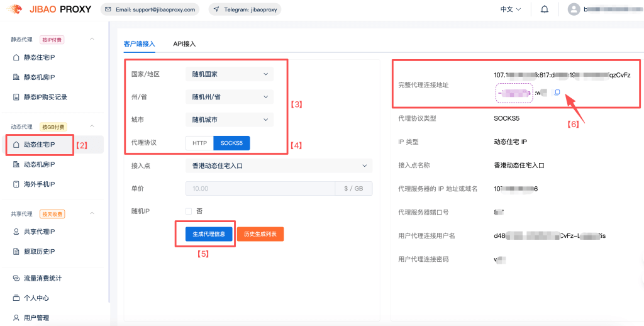Select SOCKS5 proxy protocol
Image resolution: width=644 pixels, height=326 pixels.
[x=231, y=143]
